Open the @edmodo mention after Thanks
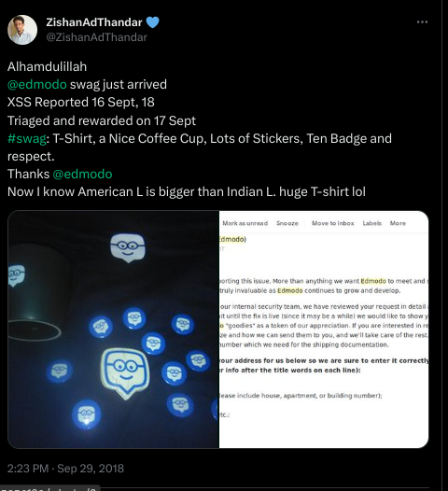 [x=82, y=175]
